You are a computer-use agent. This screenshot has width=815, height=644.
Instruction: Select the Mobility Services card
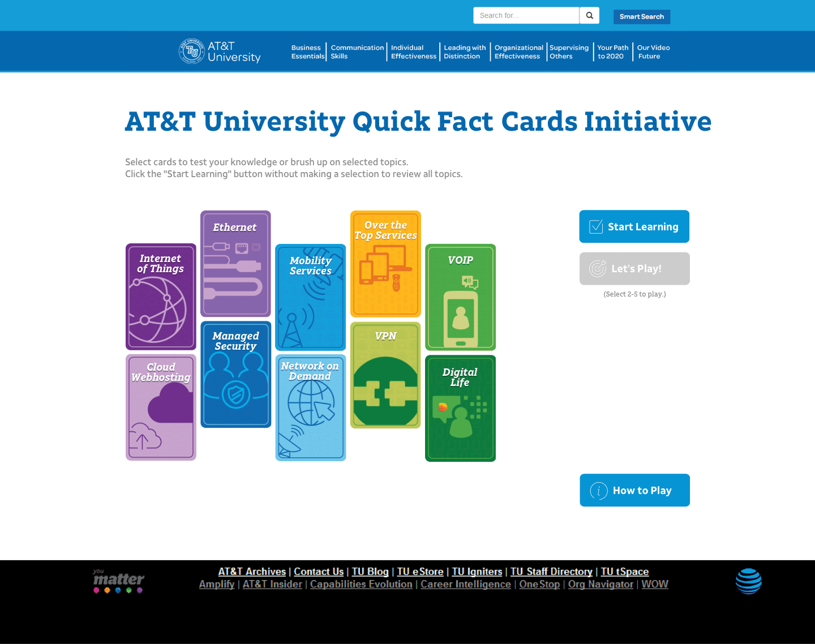[x=310, y=297]
